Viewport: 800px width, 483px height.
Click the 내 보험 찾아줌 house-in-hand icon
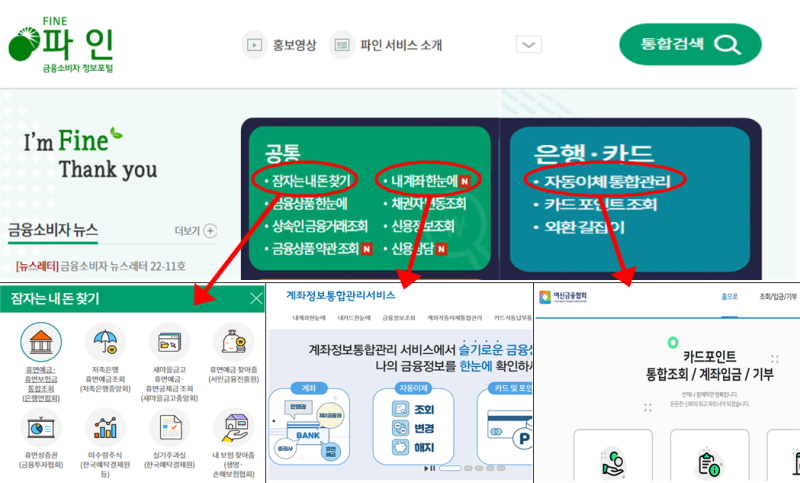point(234,427)
